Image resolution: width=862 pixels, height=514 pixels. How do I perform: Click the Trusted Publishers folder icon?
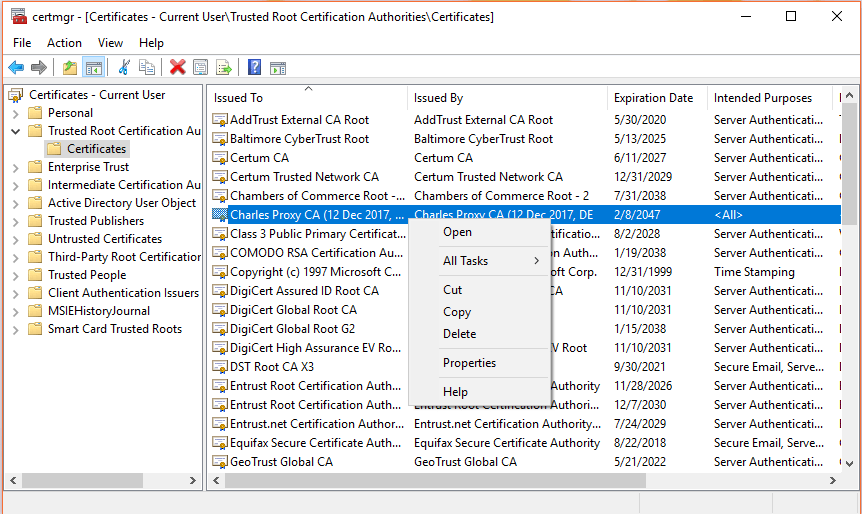[x=35, y=221]
